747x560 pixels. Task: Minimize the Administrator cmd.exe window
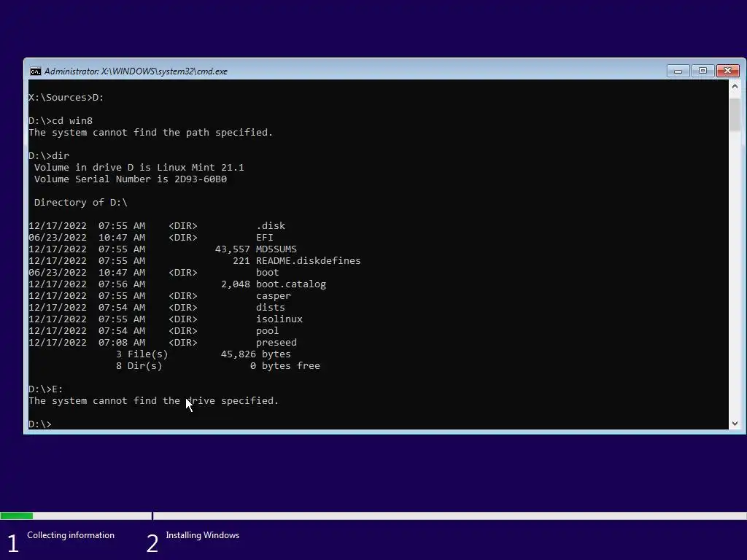click(x=678, y=71)
